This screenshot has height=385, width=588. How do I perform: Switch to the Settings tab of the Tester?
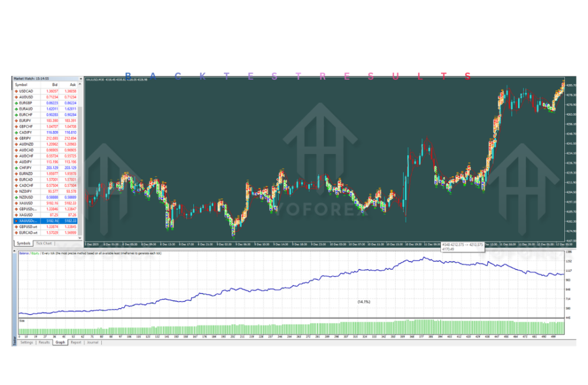tap(26, 342)
